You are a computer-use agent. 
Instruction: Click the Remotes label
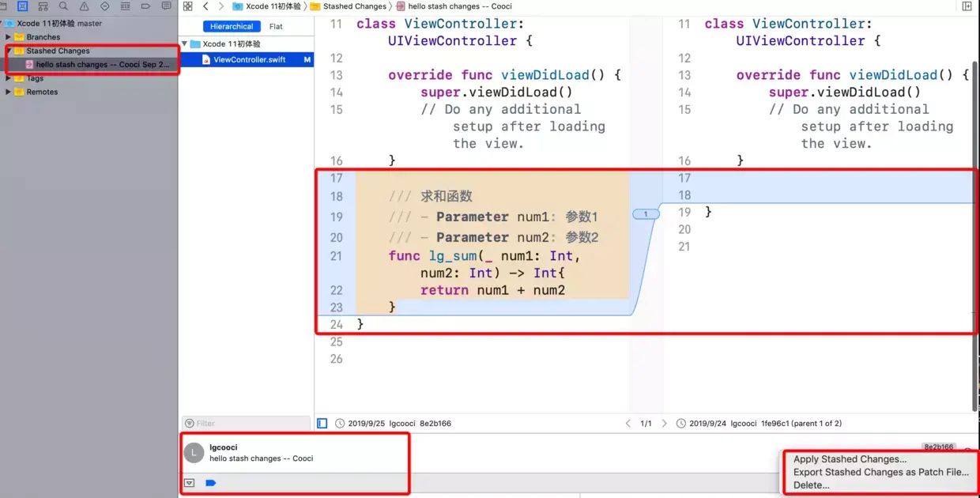[x=42, y=92]
